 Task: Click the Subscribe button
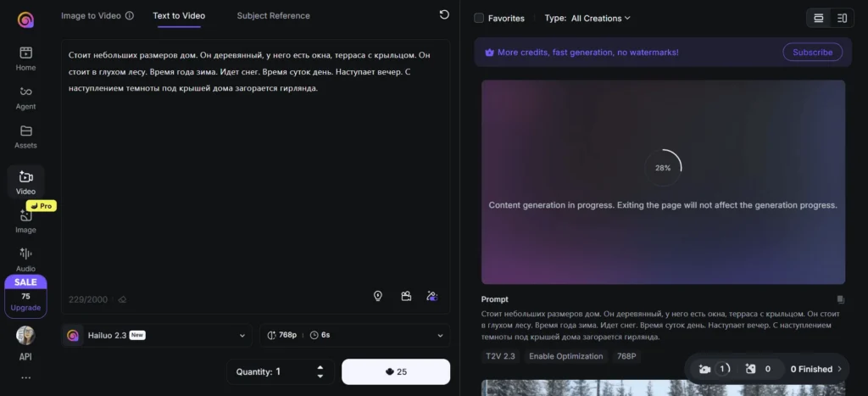coord(812,52)
